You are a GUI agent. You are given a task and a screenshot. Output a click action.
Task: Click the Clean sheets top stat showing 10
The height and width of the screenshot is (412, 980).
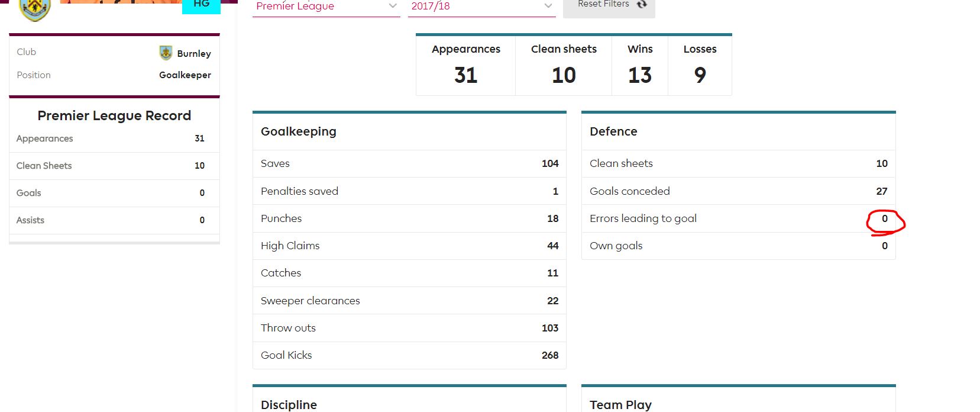click(564, 65)
